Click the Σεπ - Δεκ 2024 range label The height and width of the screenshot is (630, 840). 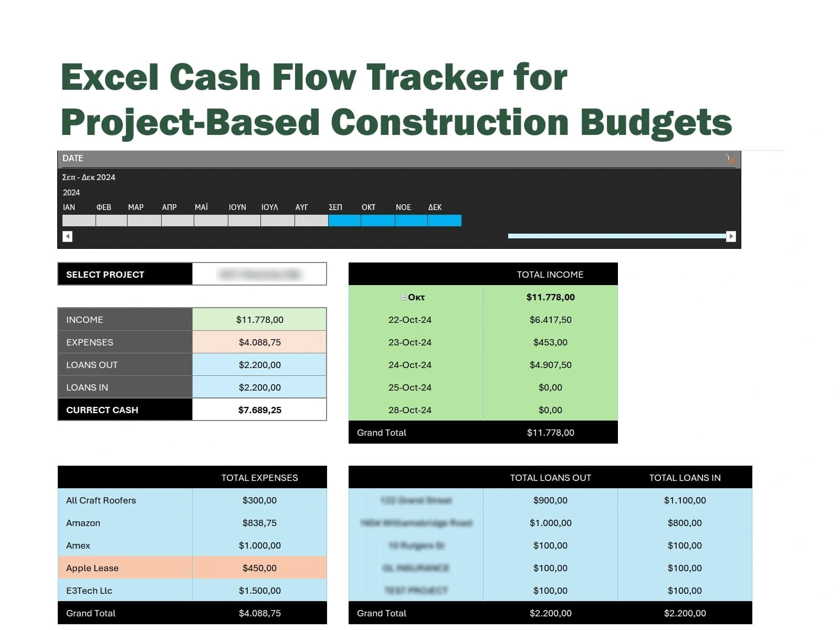(x=89, y=177)
